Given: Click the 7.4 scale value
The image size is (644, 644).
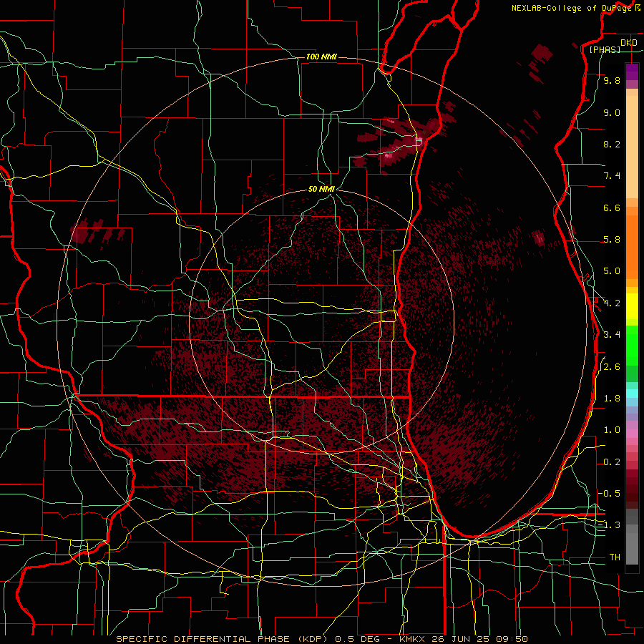Looking at the screenshot, I should coord(612,176).
